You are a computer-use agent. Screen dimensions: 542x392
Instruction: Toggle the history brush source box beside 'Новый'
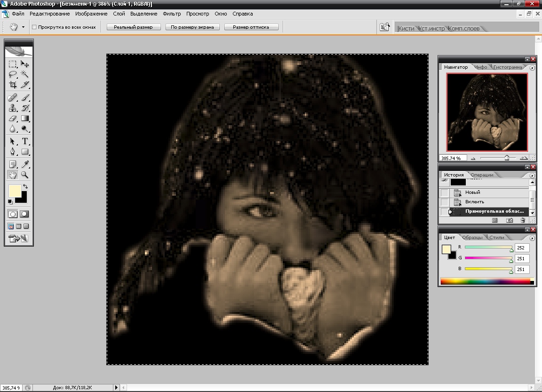coord(445,192)
